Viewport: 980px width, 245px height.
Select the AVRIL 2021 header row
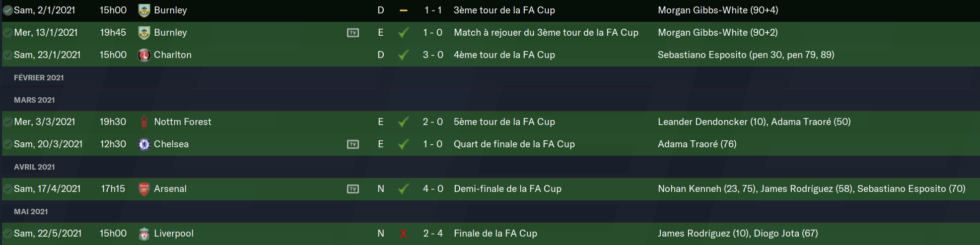click(34, 167)
